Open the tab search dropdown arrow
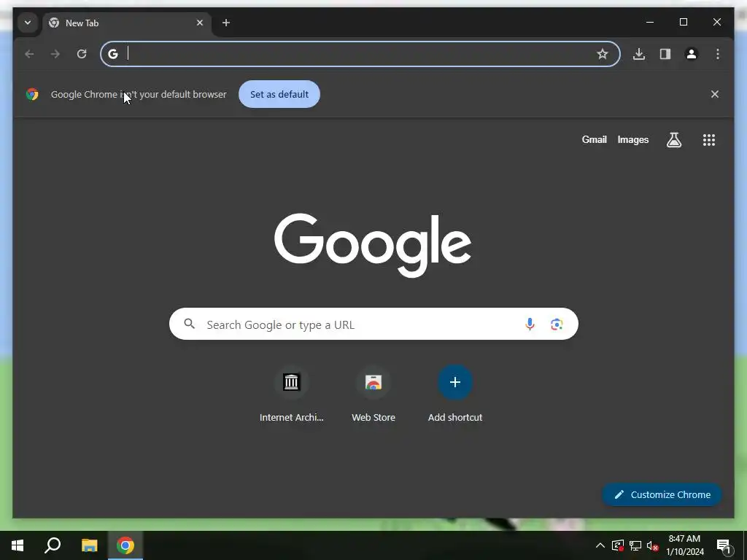This screenshot has height=560, width=747. click(x=28, y=23)
